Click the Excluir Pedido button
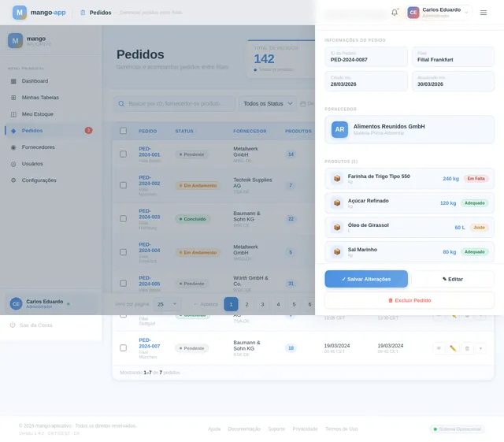Screen dimensions: 504x442 coord(409,300)
